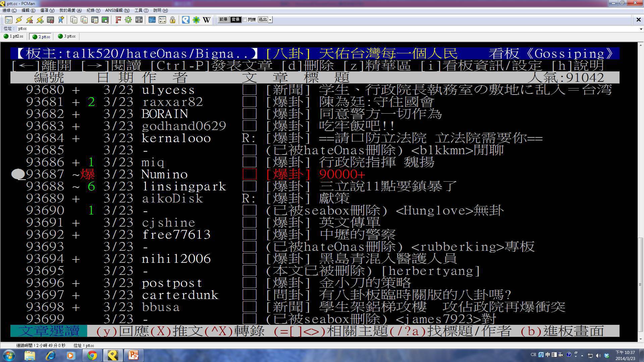Viewport: 644px width, 362px height.
Task: Expand the address bar dropdown arrow
Action: pos(641,29)
